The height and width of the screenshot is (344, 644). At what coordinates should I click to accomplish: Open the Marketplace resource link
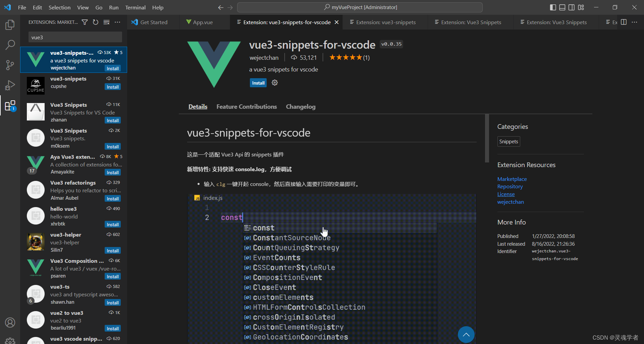click(512, 179)
